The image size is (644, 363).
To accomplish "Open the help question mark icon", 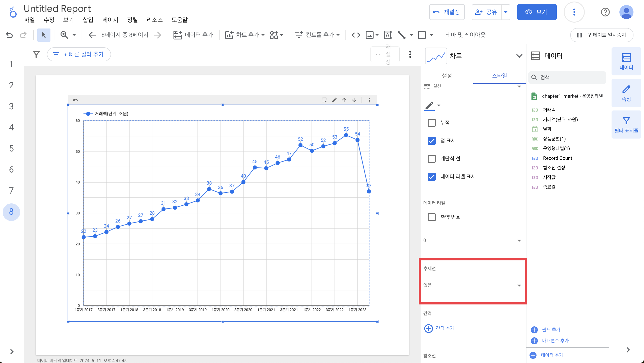I will click(605, 12).
